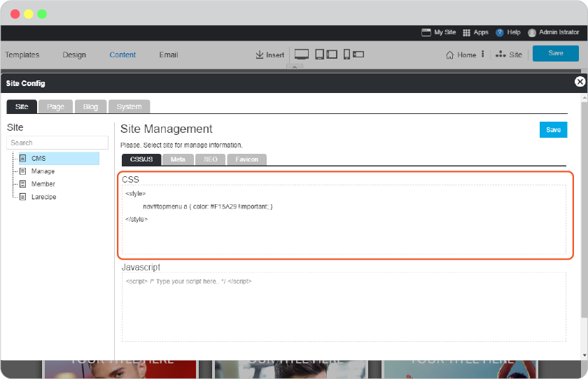
Task: Click the dialog vertical scrollbar
Action: 584,210
